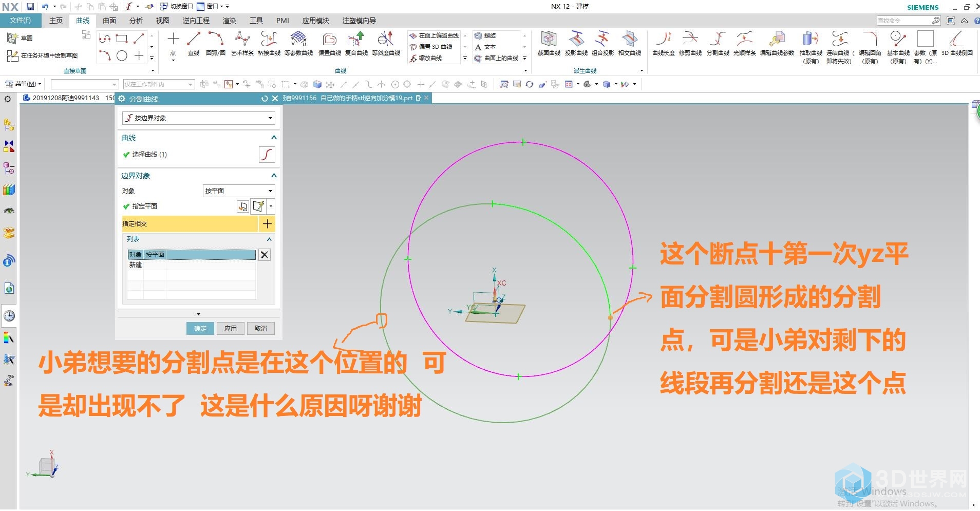Open the 仅在工作部件内 selection scope dropdown

point(159,84)
